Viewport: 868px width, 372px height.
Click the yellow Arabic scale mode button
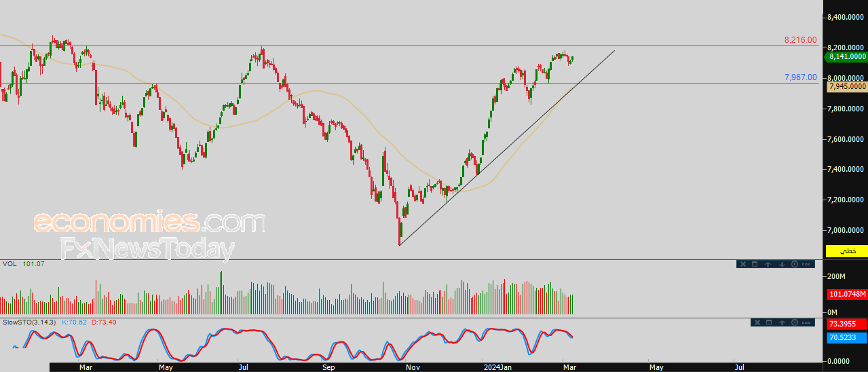tap(847, 251)
